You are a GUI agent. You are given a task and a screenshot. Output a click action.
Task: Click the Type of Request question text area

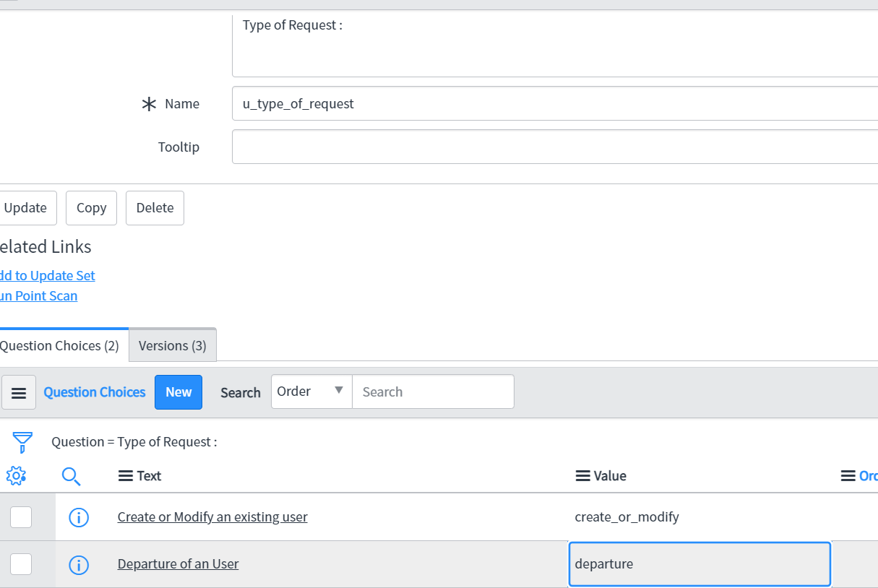(x=555, y=45)
